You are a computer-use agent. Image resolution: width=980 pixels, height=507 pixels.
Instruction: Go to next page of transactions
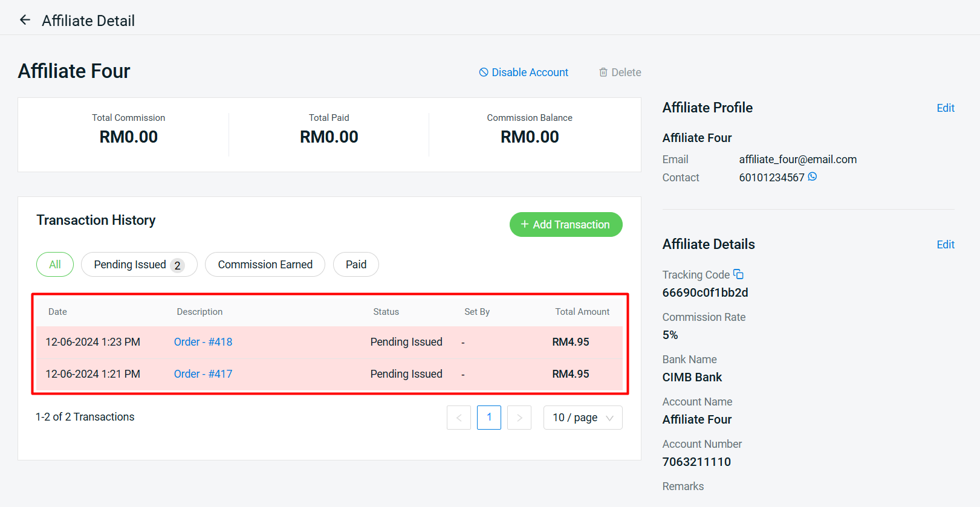tap(519, 418)
